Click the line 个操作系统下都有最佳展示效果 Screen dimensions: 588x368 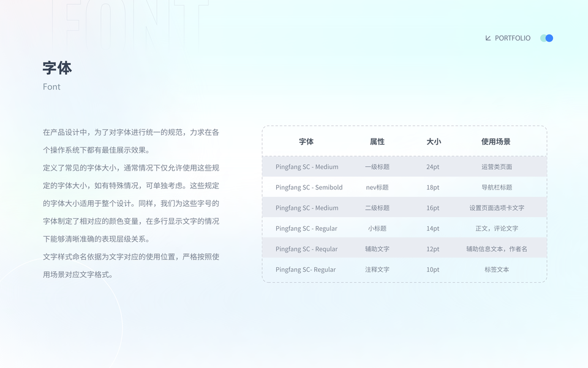coord(97,150)
